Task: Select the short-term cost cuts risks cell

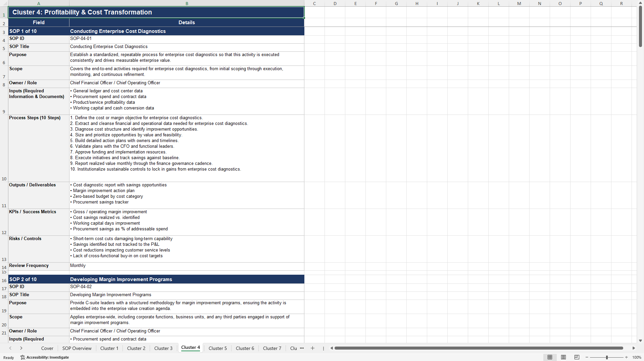Action: pyautogui.click(x=187, y=249)
